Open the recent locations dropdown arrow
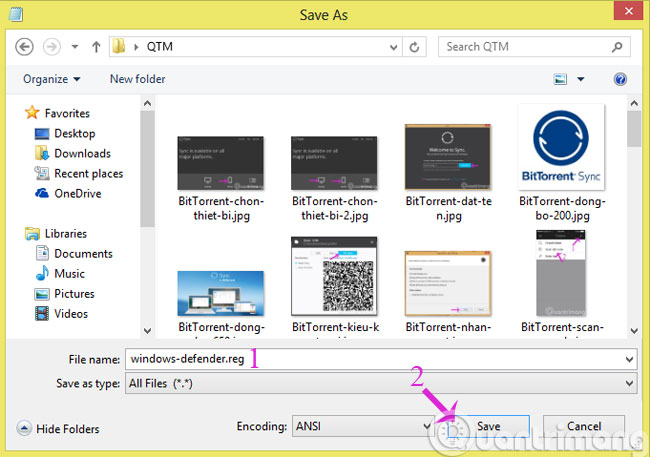This screenshot has height=457, width=650. [75, 47]
